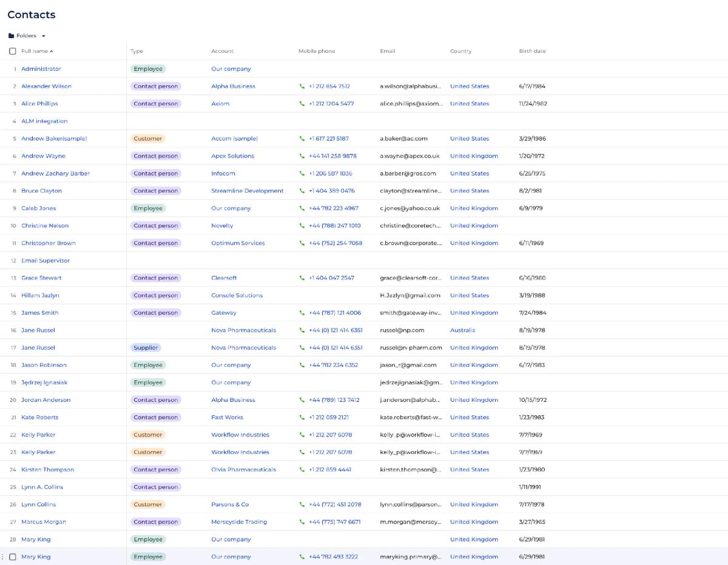The width and height of the screenshot is (728, 565).
Task: Open the Merseyside Trading account link
Action: tap(239, 522)
